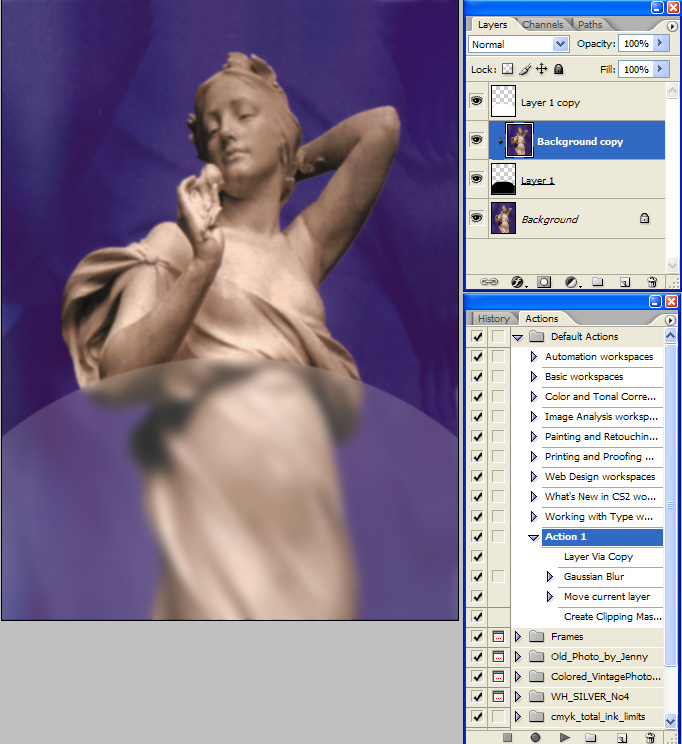Click the lock all padlock icon
The width and height of the screenshot is (682, 744).
click(x=559, y=69)
